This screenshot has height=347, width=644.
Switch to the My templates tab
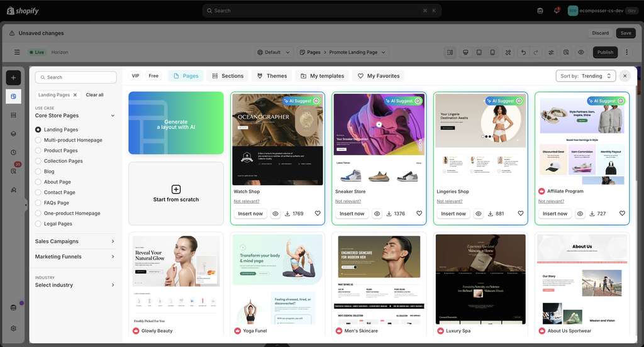323,76
